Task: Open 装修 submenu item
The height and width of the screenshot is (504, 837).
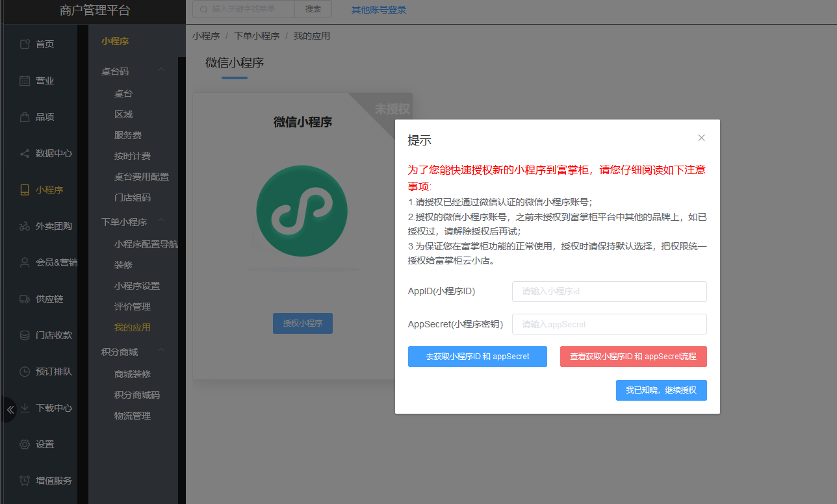Action: pos(123,265)
